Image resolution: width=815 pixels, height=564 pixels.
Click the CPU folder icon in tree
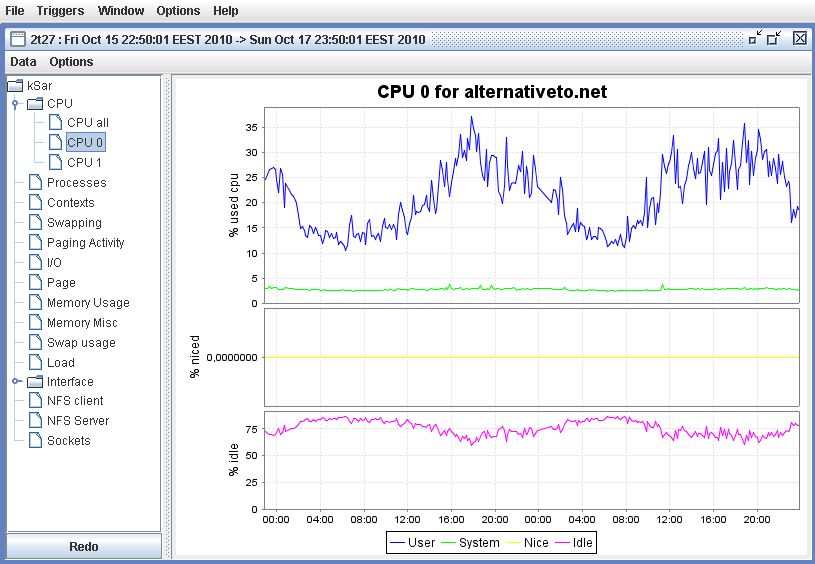(35, 103)
